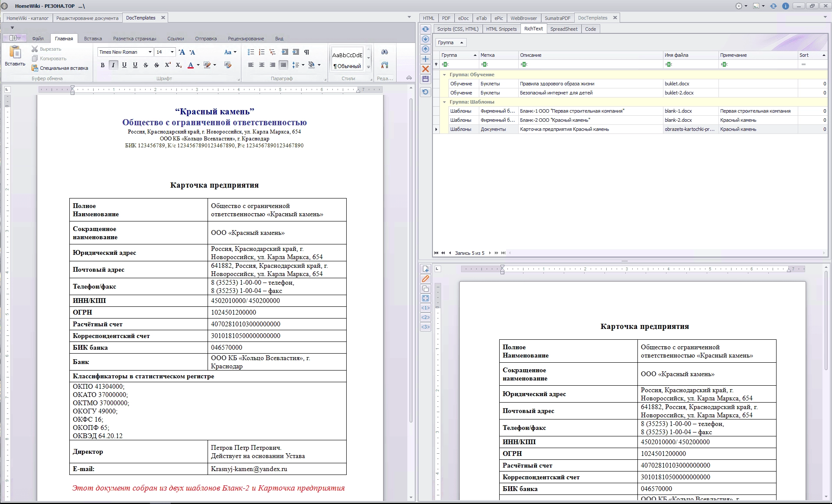Open the Файл ribbon tab

click(38, 39)
